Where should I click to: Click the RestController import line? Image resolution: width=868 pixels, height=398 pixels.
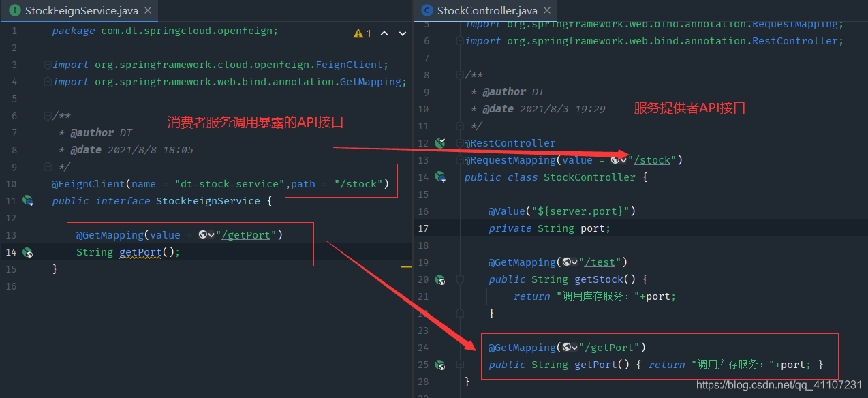pyautogui.click(x=654, y=41)
